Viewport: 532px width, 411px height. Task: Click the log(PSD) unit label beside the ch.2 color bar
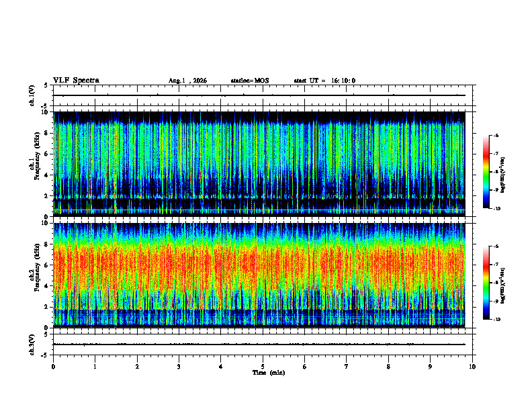click(503, 286)
